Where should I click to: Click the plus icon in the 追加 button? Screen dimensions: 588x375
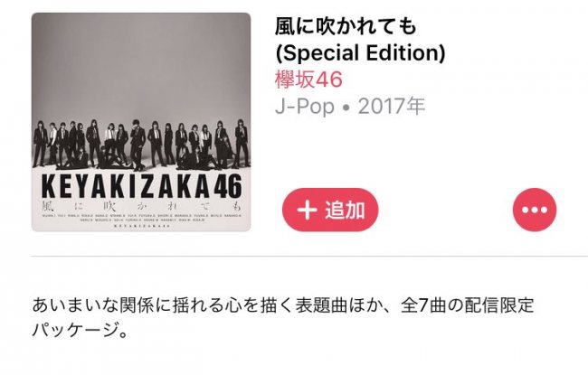tap(308, 210)
